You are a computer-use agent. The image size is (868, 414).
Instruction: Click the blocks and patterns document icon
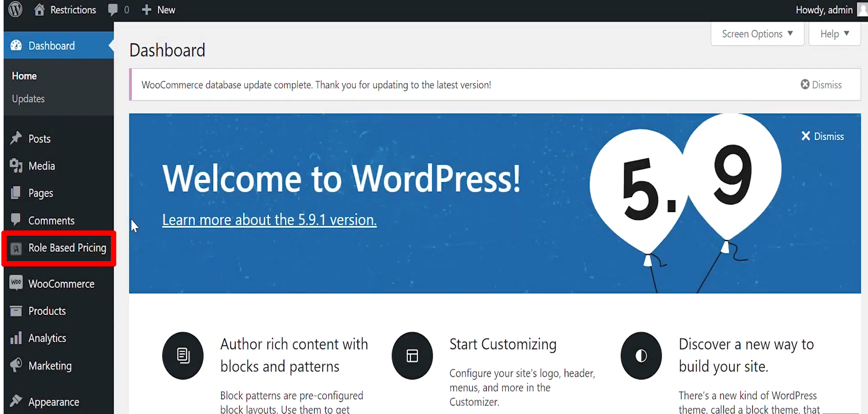[x=183, y=356]
